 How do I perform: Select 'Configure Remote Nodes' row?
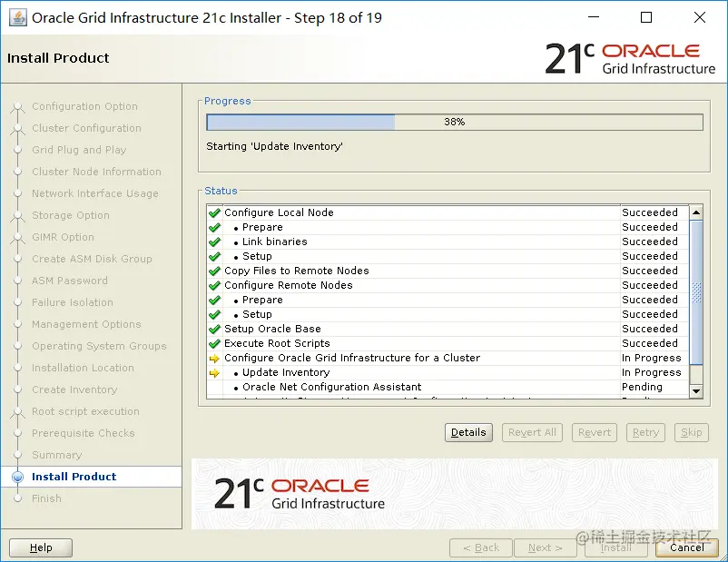tap(448, 286)
